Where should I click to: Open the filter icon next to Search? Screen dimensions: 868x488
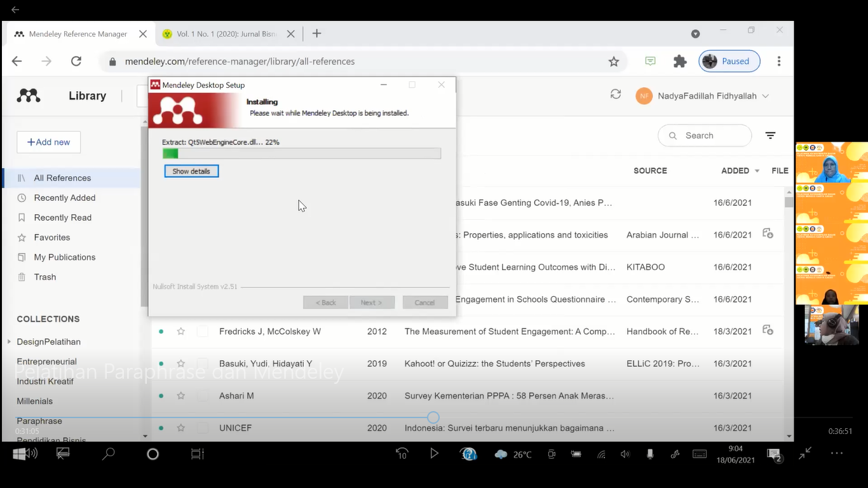point(770,135)
